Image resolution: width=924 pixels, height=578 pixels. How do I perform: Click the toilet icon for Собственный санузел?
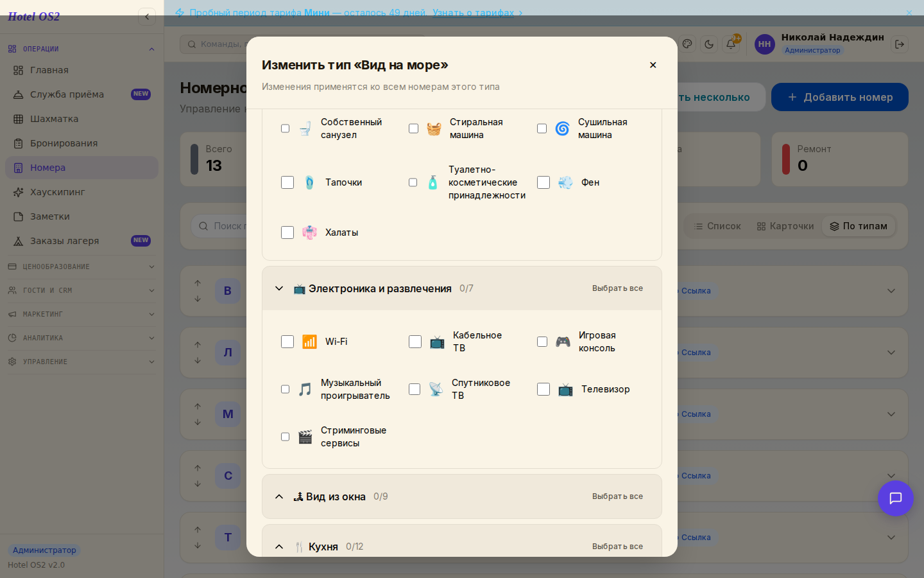coord(305,128)
